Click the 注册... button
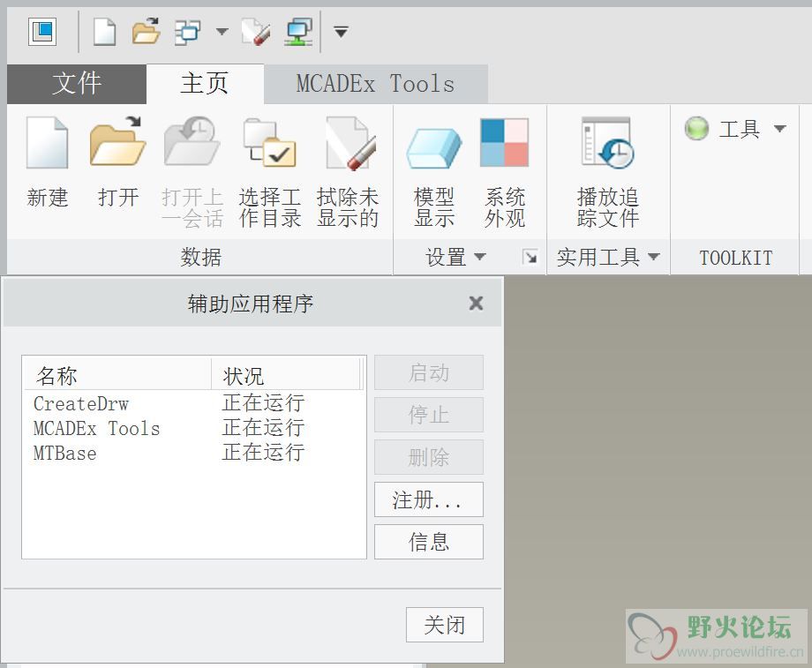The image size is (812, 668). click(x=429, y=499)
